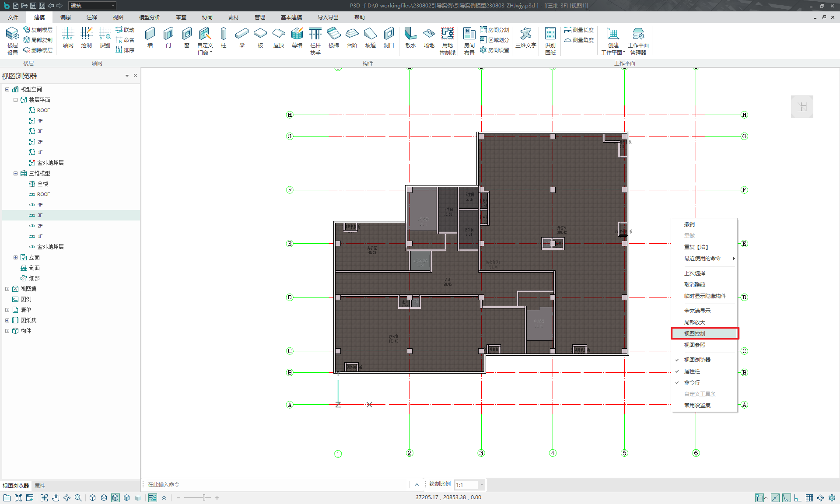Image resolution: width=840 pixels, height=504 pixels.
Task: Expand the 立面 tree node
Action: click(15, 257)
